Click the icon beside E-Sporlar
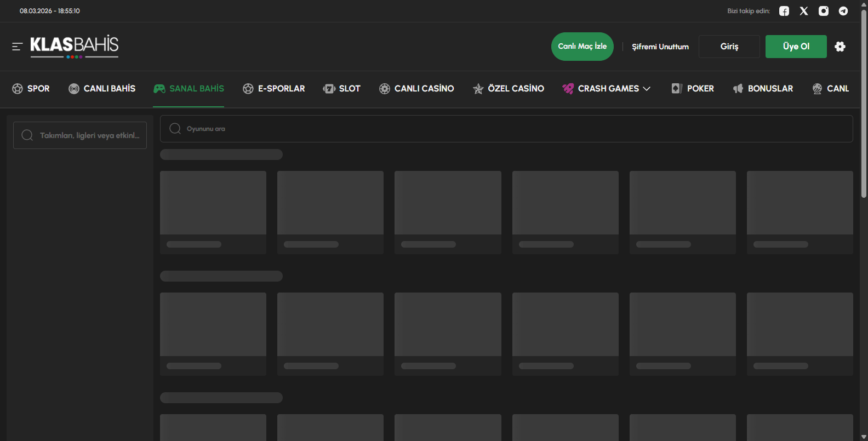The height and width of the screenshot is (441, 868). pyautogui.click(x=248, y=89)
